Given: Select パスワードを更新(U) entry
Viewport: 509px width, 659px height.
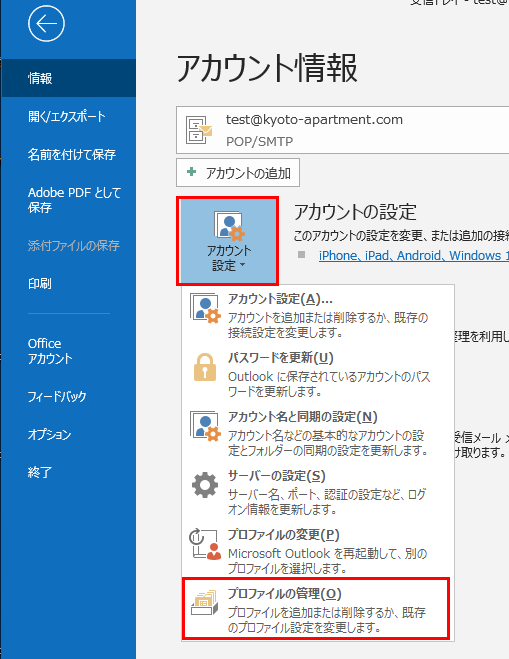Looking at the screenshot, I should (x=318, y=374).
